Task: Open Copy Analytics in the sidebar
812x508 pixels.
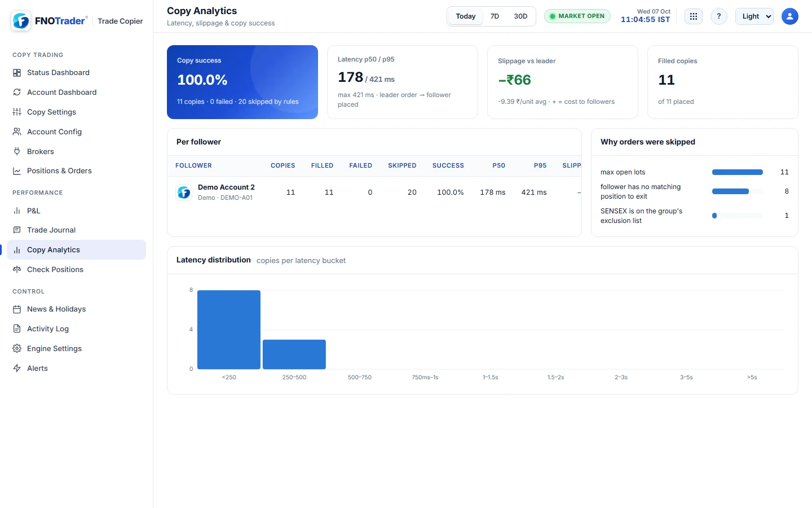Action: click(76, 249)
